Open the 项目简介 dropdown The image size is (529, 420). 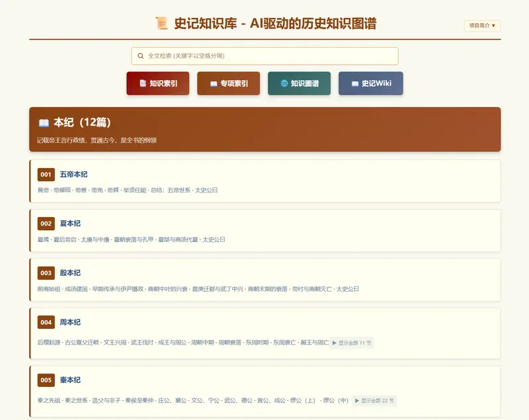pyautogui.click(x=482, y=26)
